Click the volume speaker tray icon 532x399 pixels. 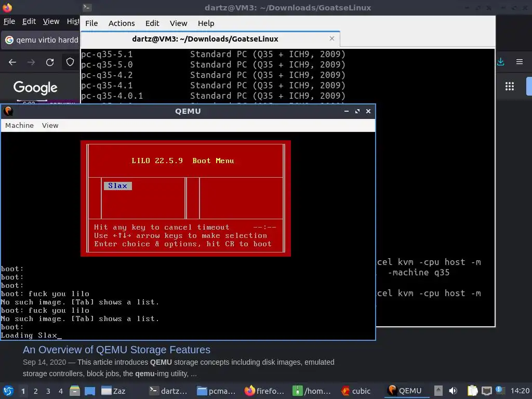tap(453, 391)
